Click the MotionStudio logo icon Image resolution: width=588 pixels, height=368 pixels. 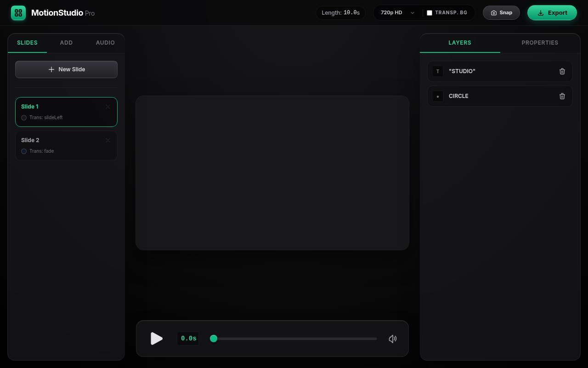18,13
